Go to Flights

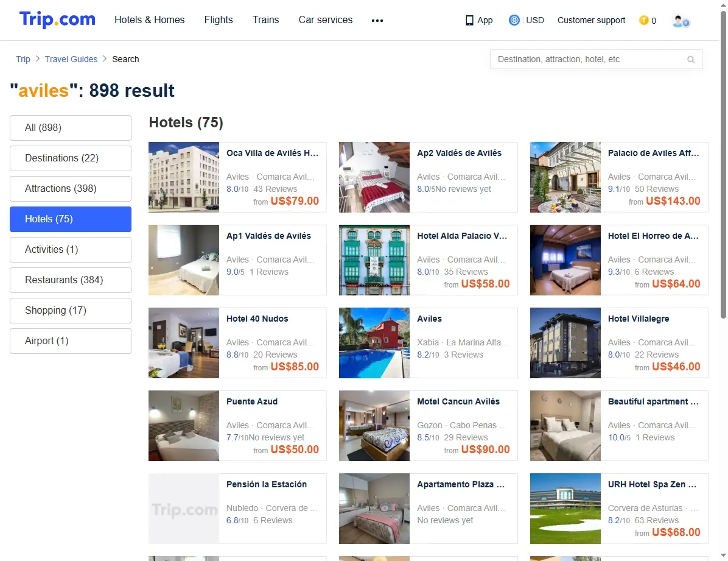point(219,20)
